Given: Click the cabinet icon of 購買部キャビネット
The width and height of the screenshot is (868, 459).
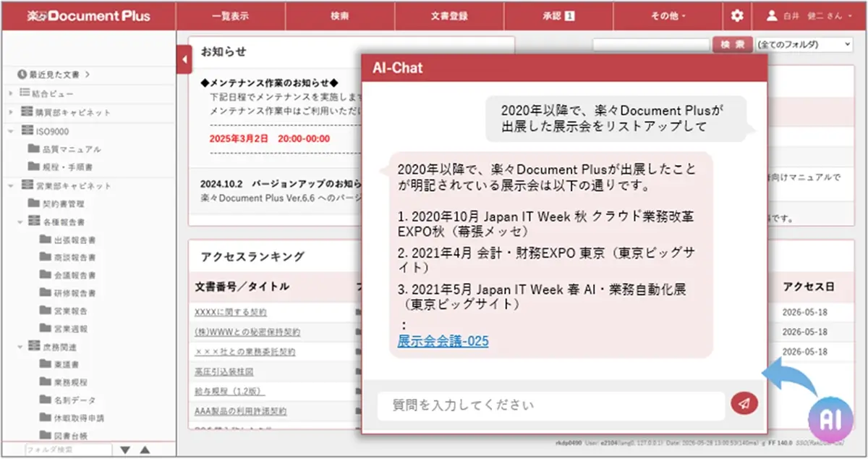Looking at the screenshot, I should (27, 112).
